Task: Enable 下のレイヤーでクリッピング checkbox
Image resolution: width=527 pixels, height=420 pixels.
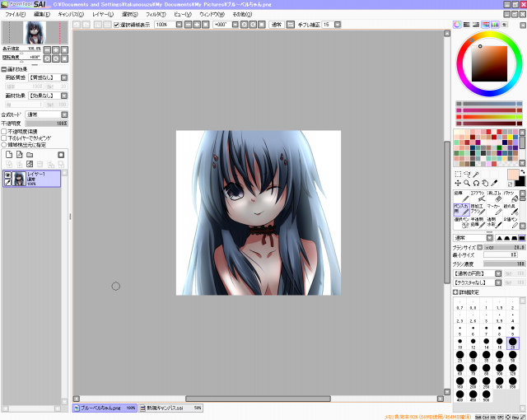Action: (4, 138)
